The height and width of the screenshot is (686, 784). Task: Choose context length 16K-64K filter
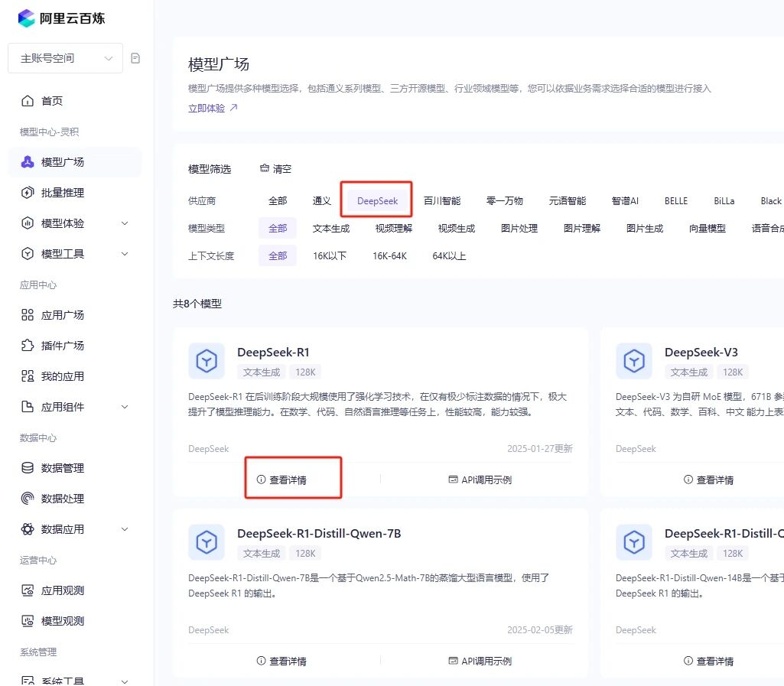point(389,256)
